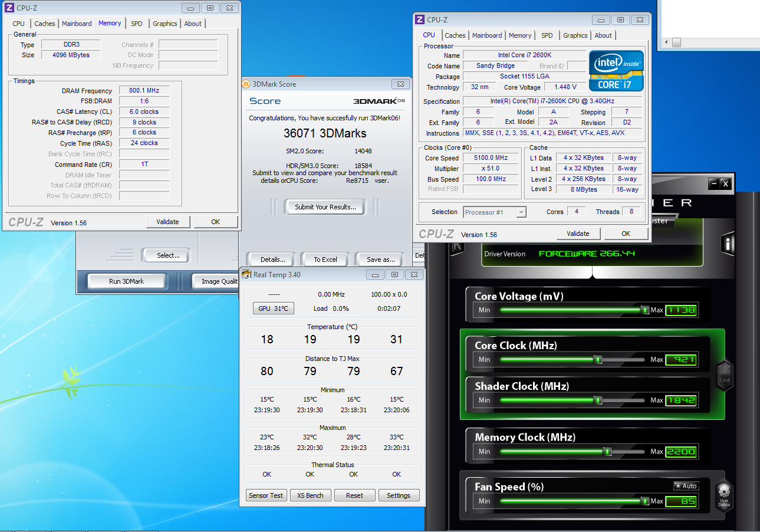Open About tab in right CPU-Z window
Image resolution: width=760 pixels, height=532 pixels.
click(603, 35)
